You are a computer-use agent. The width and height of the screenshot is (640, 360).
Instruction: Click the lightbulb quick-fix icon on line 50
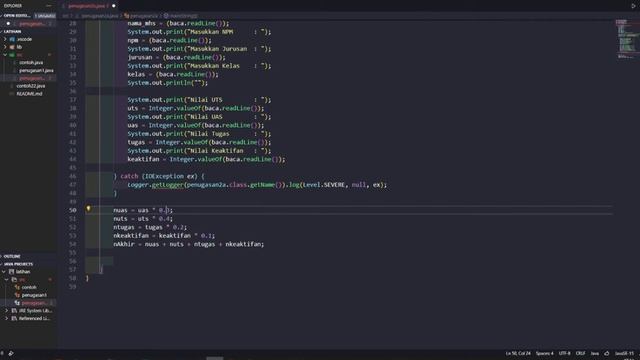(x=88, y=209)
